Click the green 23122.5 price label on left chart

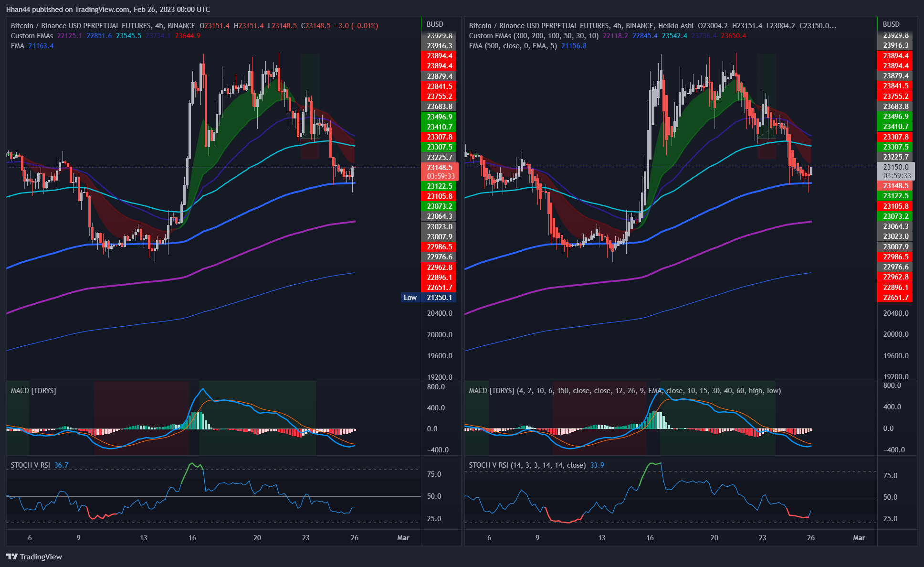tap(440, 186)
